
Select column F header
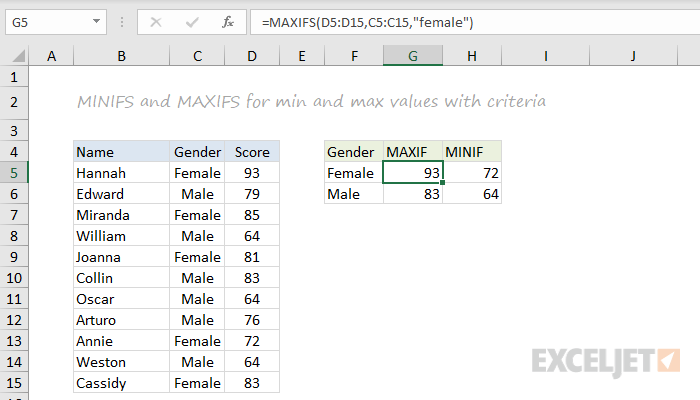(x=354, y=56)
